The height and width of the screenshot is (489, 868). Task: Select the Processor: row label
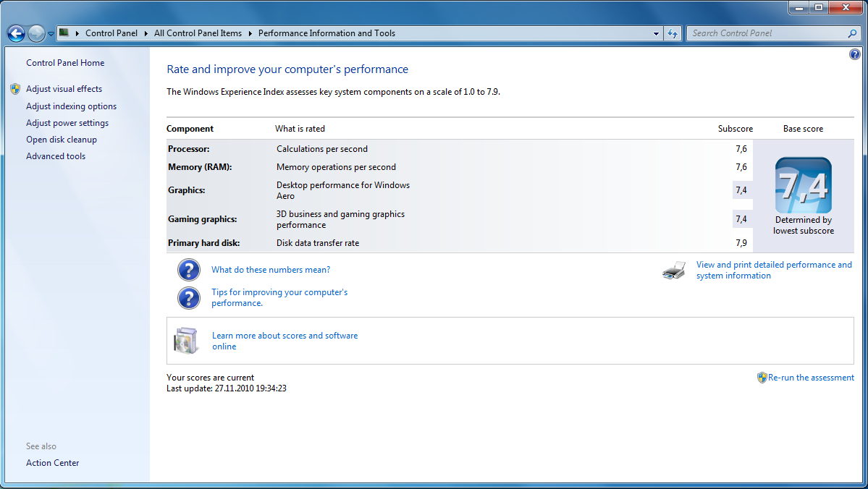pyautogui.click(x=189, y=149)
